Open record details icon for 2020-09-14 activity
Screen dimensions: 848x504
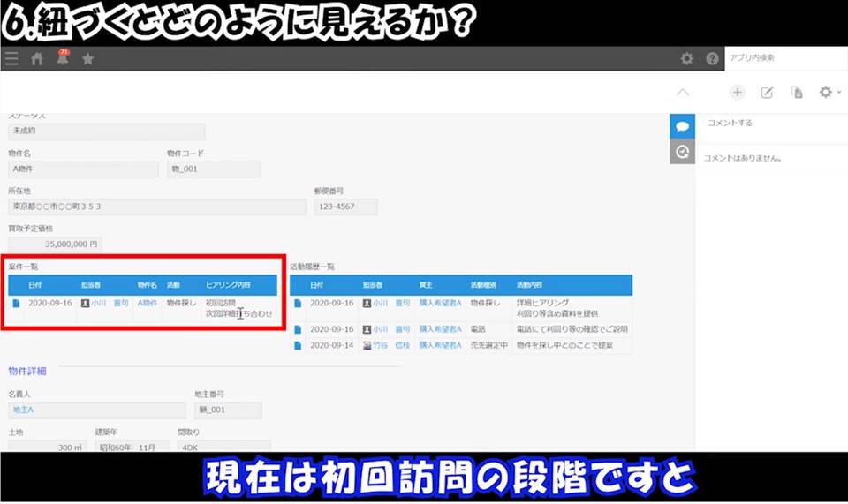298,344
